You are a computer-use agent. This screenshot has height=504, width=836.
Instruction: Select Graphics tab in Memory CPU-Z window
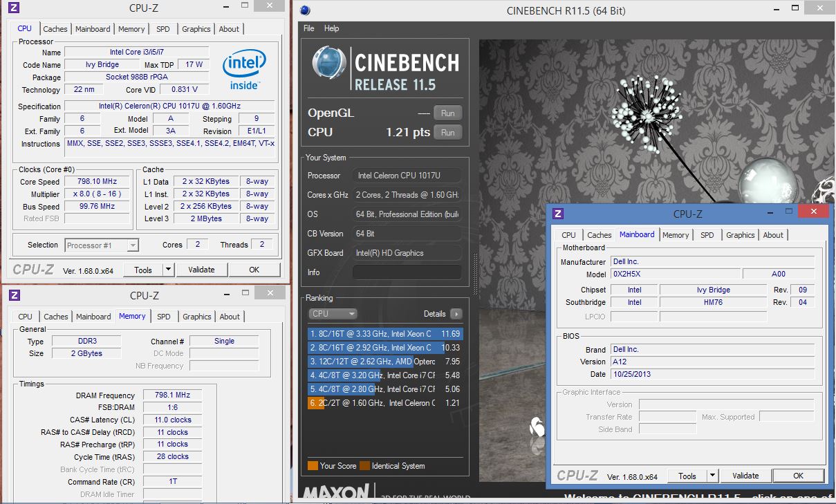(x=197, y=317)
